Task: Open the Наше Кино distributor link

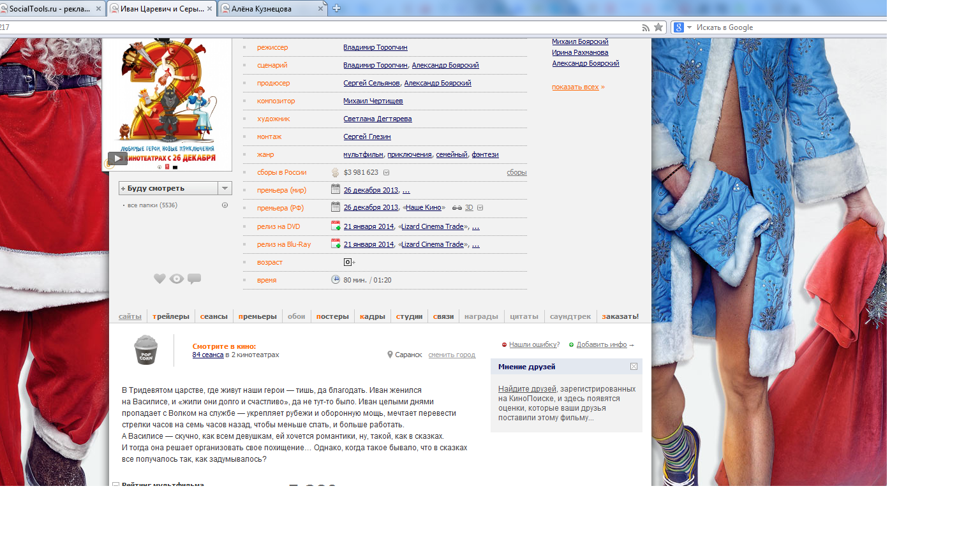Action: 424,207
